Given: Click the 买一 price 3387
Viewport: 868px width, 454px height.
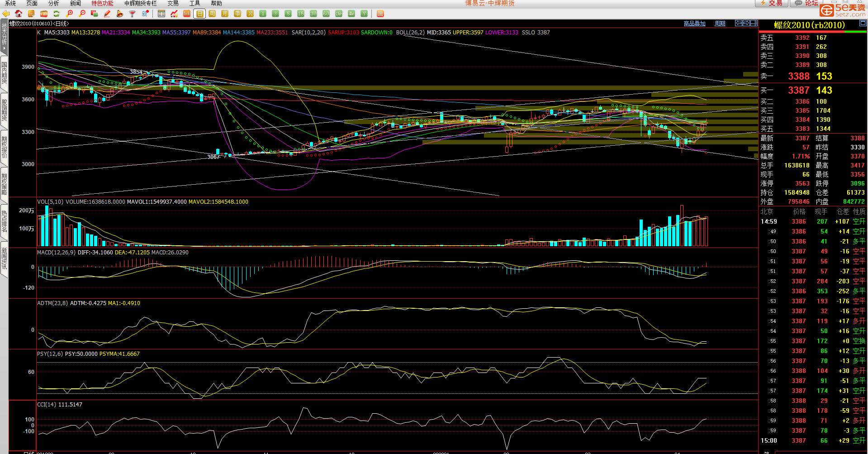Looking at the screenshot, I should [798, 91].
